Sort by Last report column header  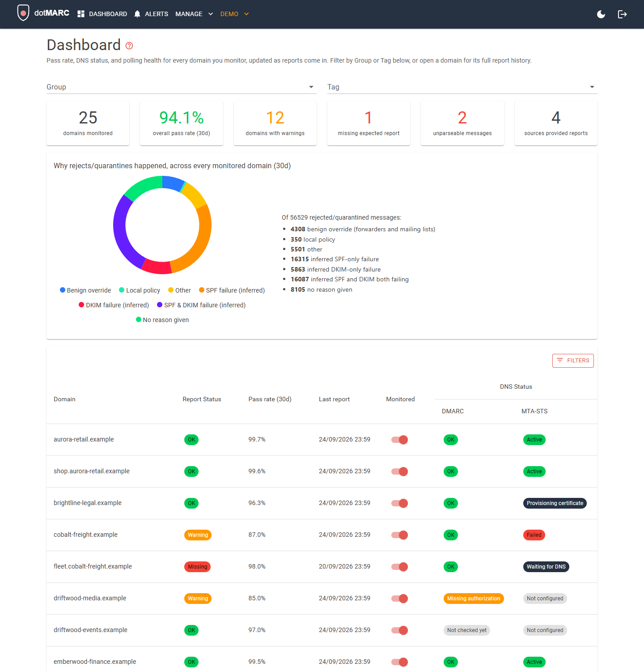click(334, 399)
